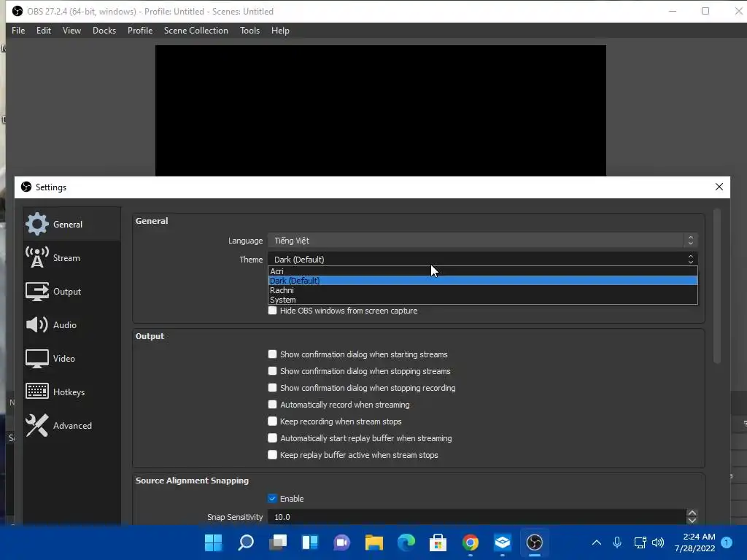Open File Explorer from taskbar
The image size is (747, 560).
pyautogui.click(x=374, y=542)
